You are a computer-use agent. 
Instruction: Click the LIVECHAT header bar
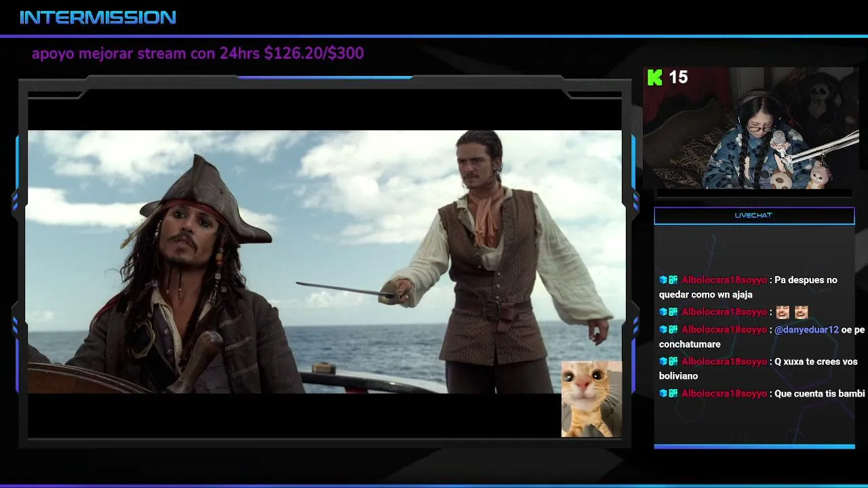tap(754, 216)
